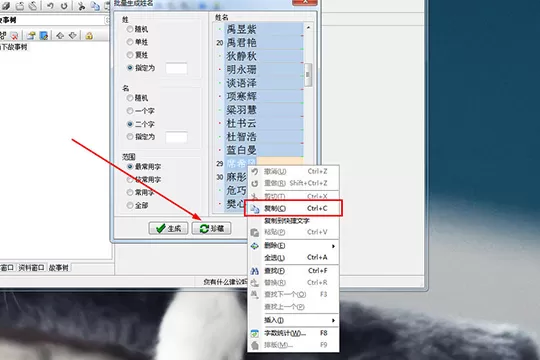
Task: Click the name 杜书云 in the list
Action: pos(241,123)
